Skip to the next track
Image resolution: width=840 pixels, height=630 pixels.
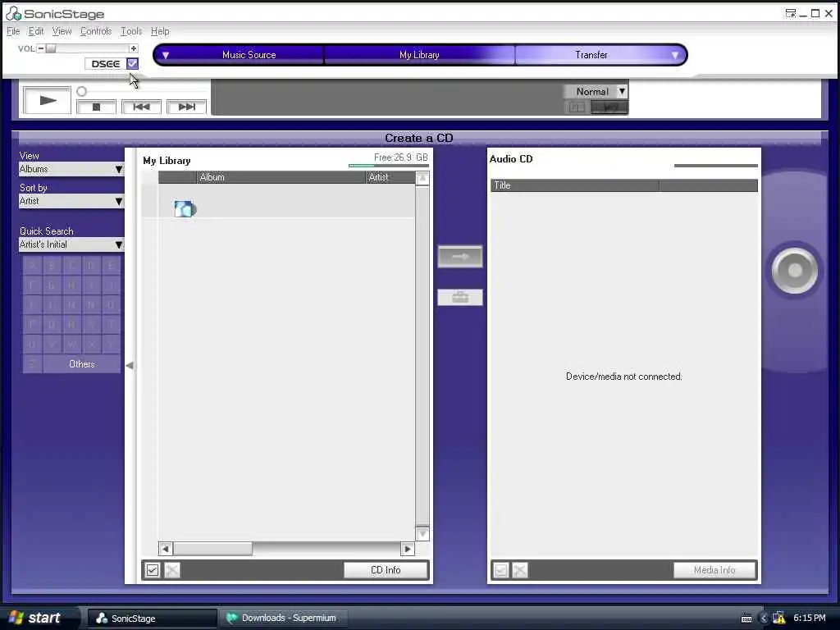point(186,107)
